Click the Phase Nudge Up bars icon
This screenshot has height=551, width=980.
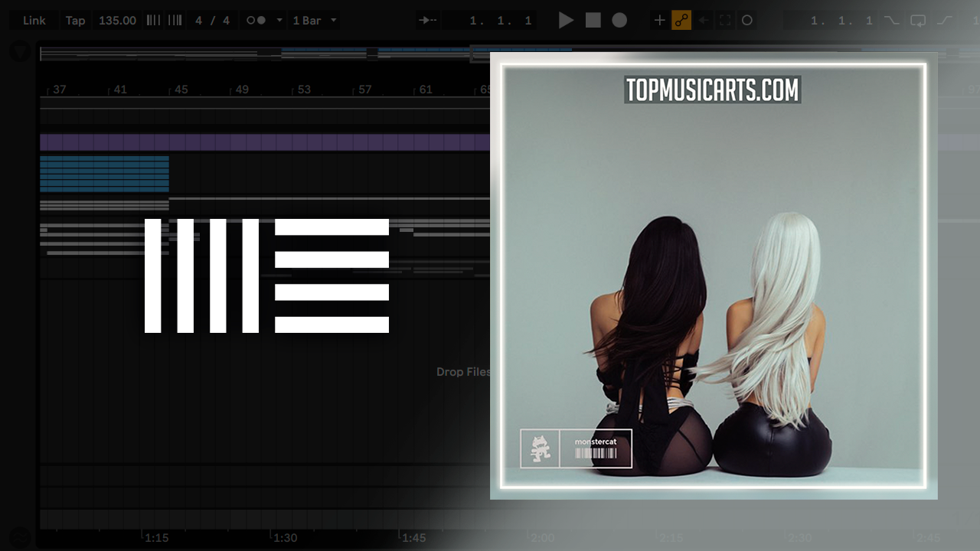(175, 21)
